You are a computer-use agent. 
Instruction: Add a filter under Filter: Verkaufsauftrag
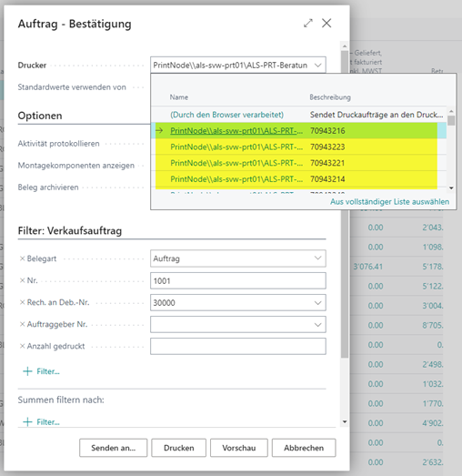[41, 371]
